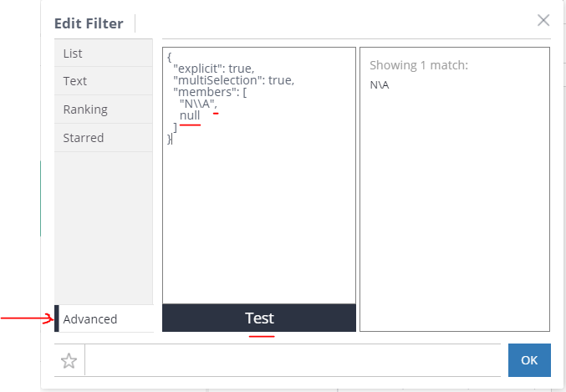Screen dimensions: 566x392
Task: Select the Ranking tab
Action: coord(103,109)
